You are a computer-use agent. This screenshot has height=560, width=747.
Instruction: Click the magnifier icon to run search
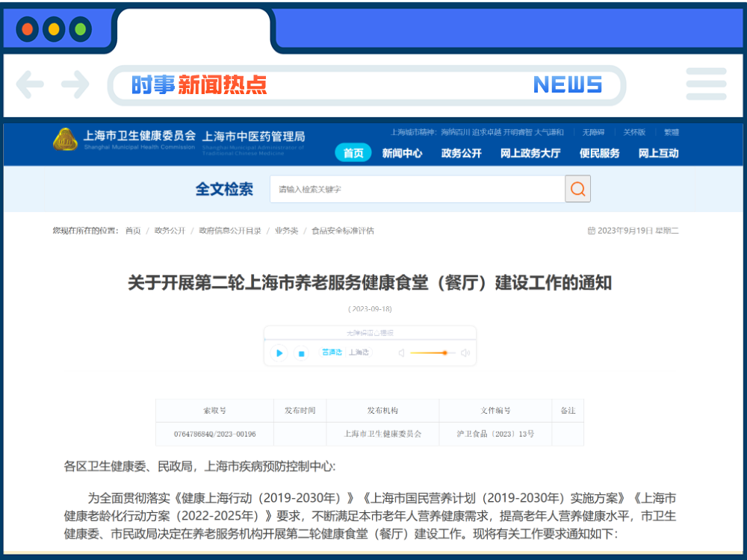click(577, 188)
